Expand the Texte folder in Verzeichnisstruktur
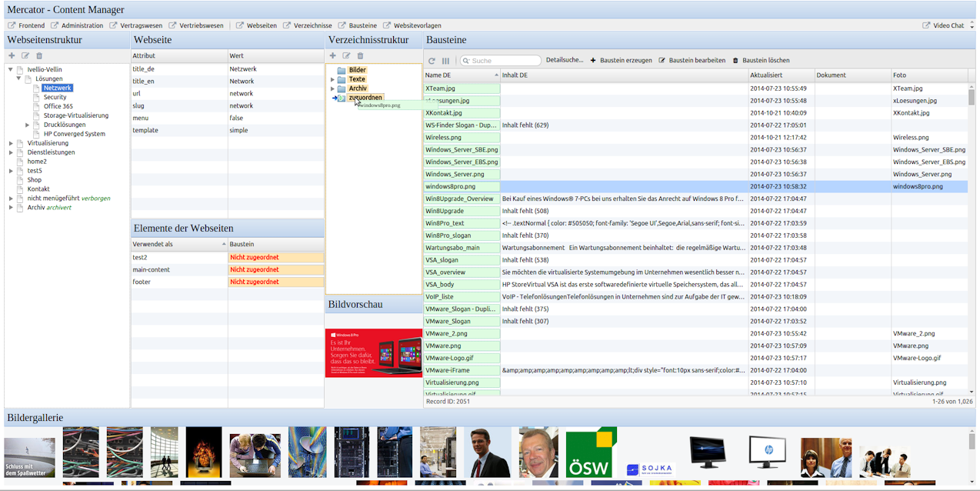The image size is (980, 491). point(332,78)
